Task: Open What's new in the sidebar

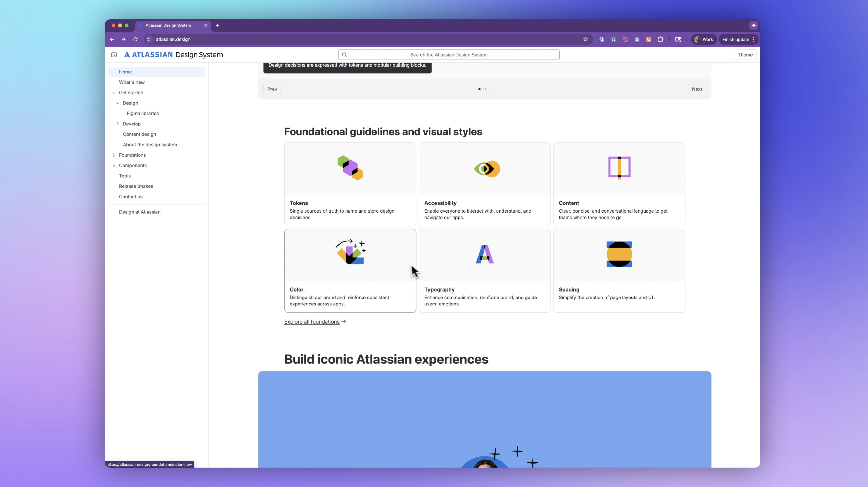Action: click(x=132, y=82)
